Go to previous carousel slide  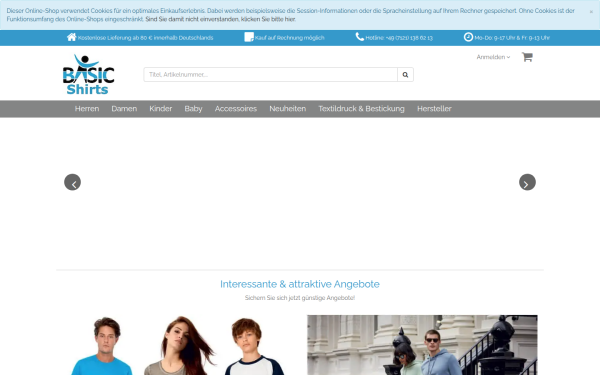(x=72, y=182)
